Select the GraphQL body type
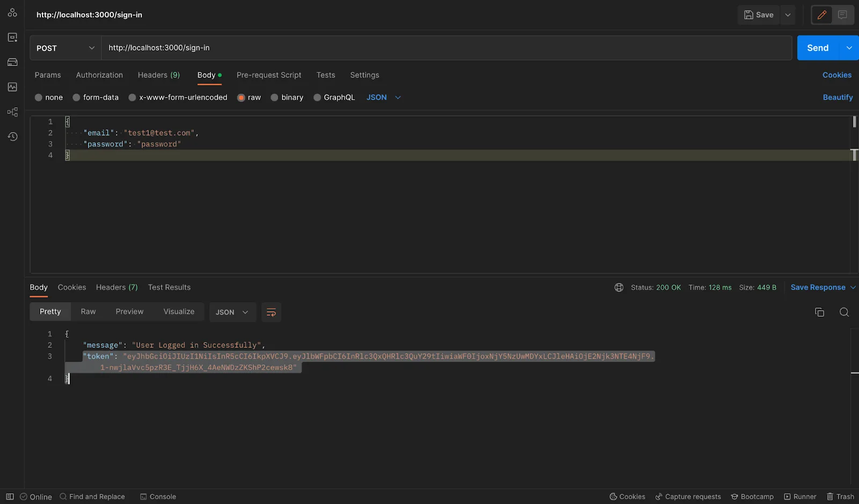The height and width of the screenshot is (504, 859). pyautogui.click(x=334, y=97)
